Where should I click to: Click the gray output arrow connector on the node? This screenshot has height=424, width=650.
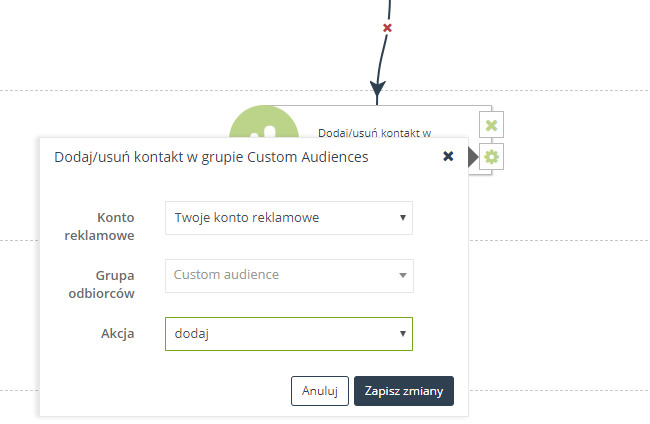tap(473, 157)
